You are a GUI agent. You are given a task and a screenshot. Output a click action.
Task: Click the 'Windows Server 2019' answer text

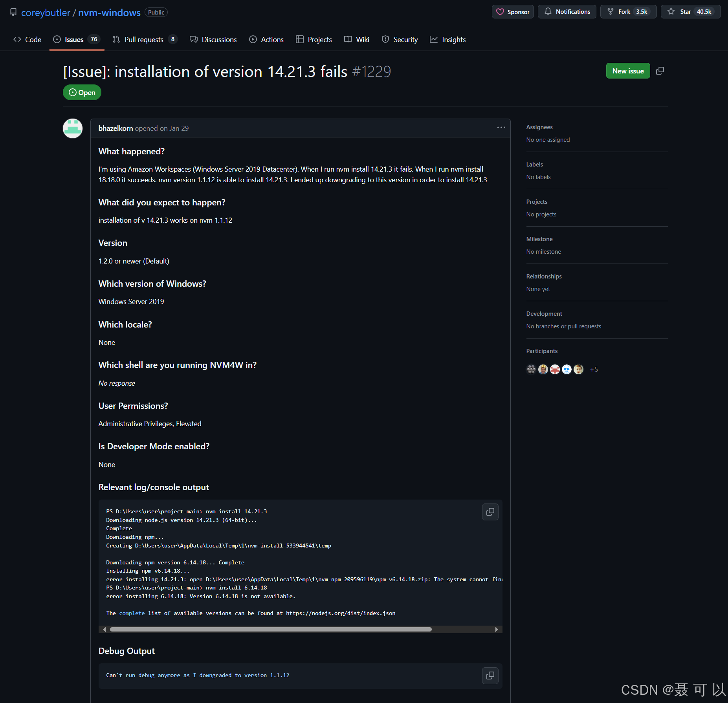(x=131, y=302)
